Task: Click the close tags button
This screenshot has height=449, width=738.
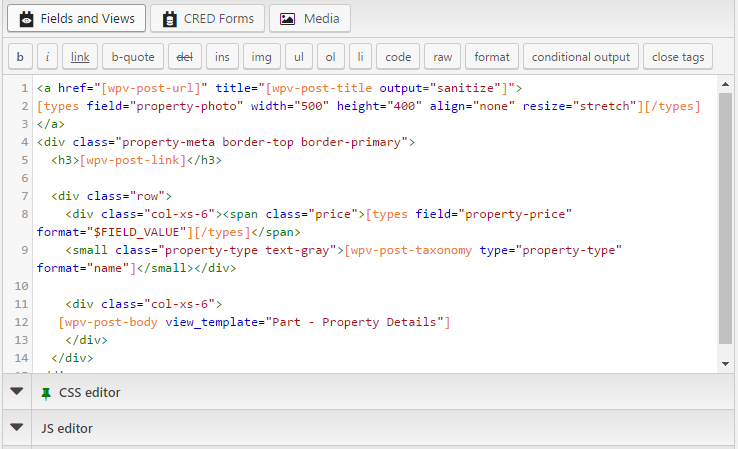Action: pyautogui.click(x=678, y=57)
